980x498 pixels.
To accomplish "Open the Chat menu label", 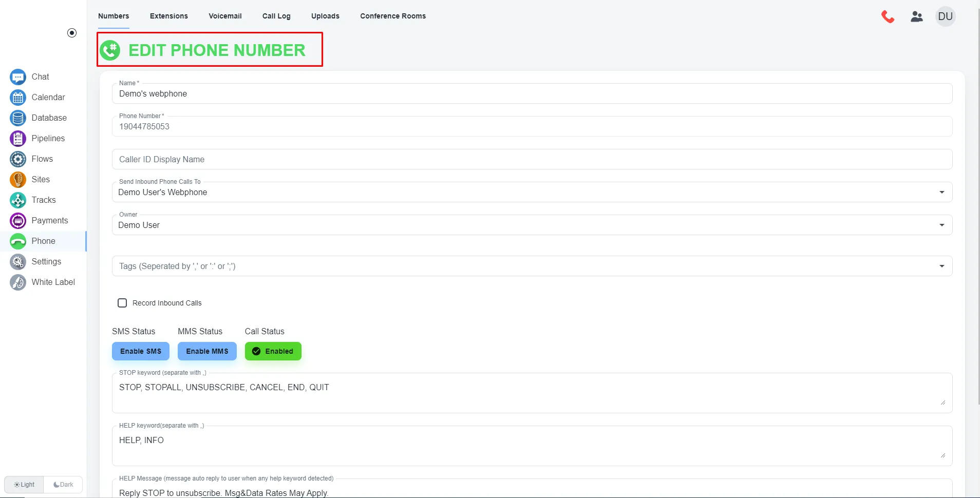I will tap(40, 77).
